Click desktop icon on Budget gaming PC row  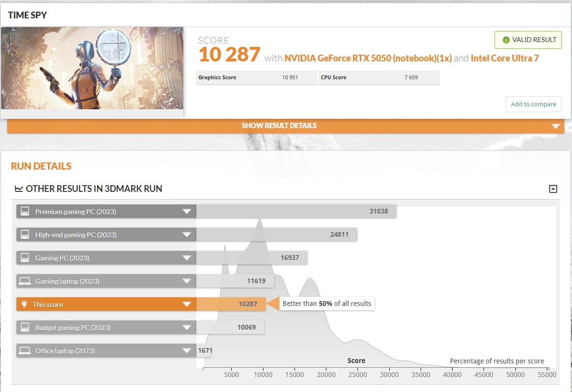(x=25, y=327)
